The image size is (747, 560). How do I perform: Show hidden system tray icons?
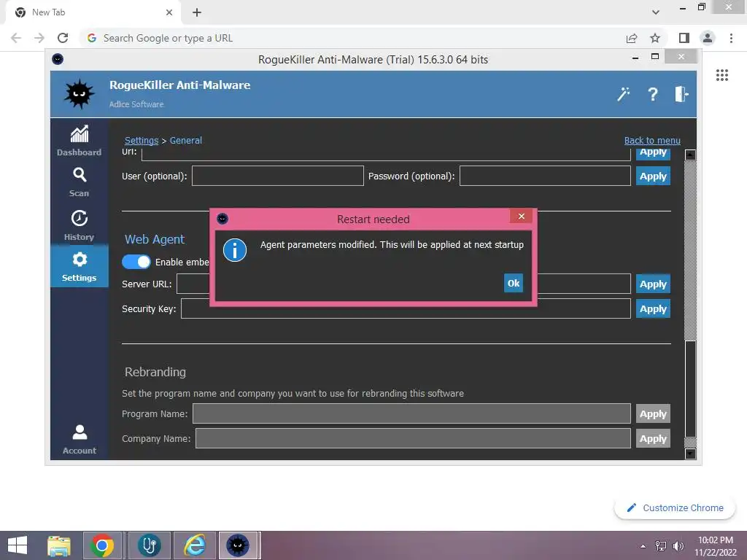point(643,546)
